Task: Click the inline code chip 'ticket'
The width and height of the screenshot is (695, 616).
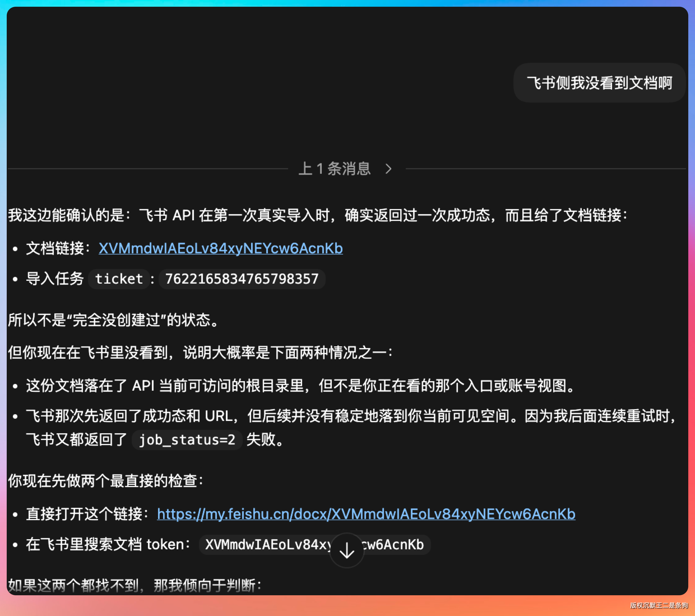Action: [119, 279]
